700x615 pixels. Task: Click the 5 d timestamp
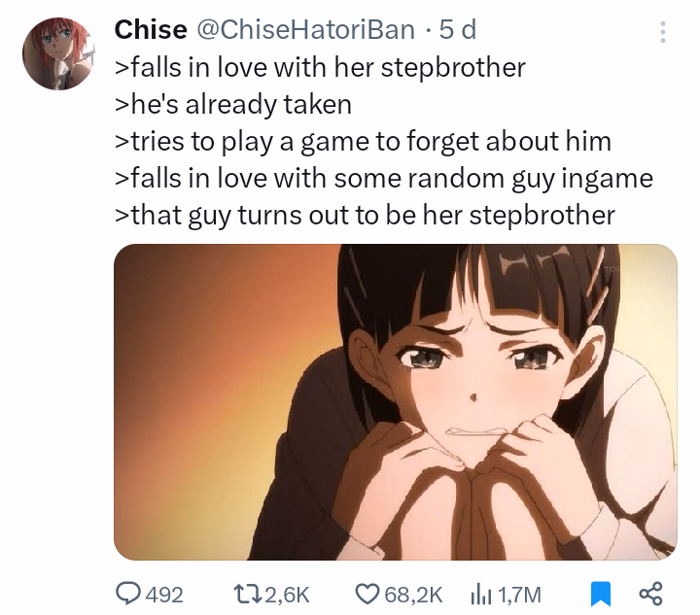(457, 30)
